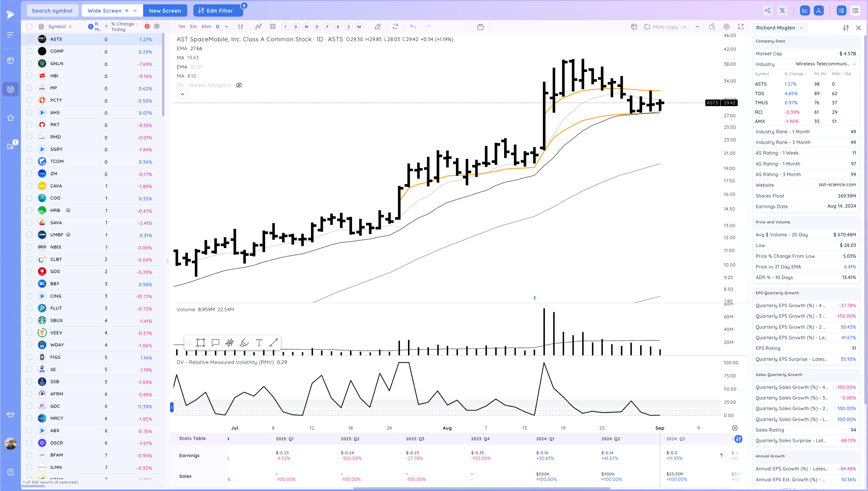Toggle Market Navigator indicator visibility eye
Screen dimensions: 868x491
(239, 85)
